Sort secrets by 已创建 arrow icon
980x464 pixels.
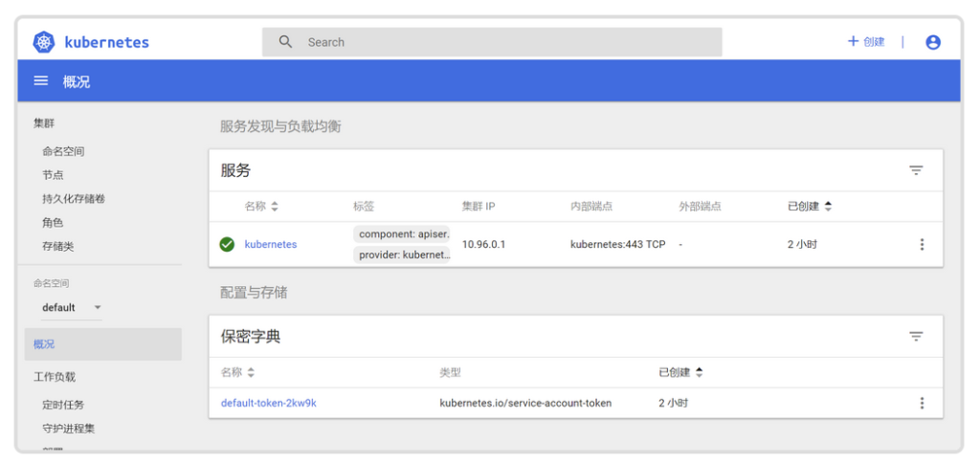pos(700,373)
